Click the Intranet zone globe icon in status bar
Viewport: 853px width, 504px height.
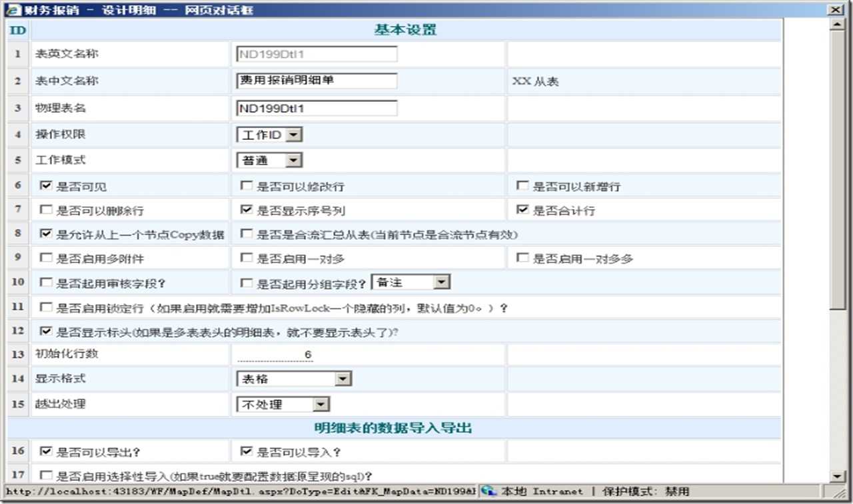tap(489, 491)
